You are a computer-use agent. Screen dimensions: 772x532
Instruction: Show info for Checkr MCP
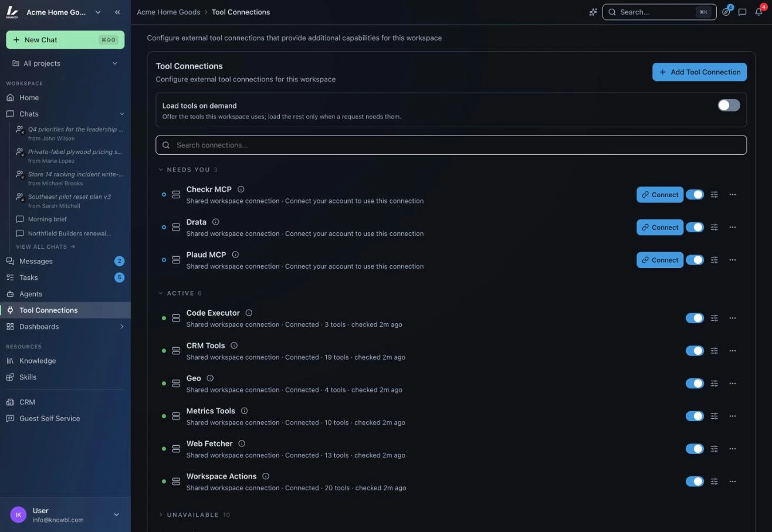click(241, 189)
